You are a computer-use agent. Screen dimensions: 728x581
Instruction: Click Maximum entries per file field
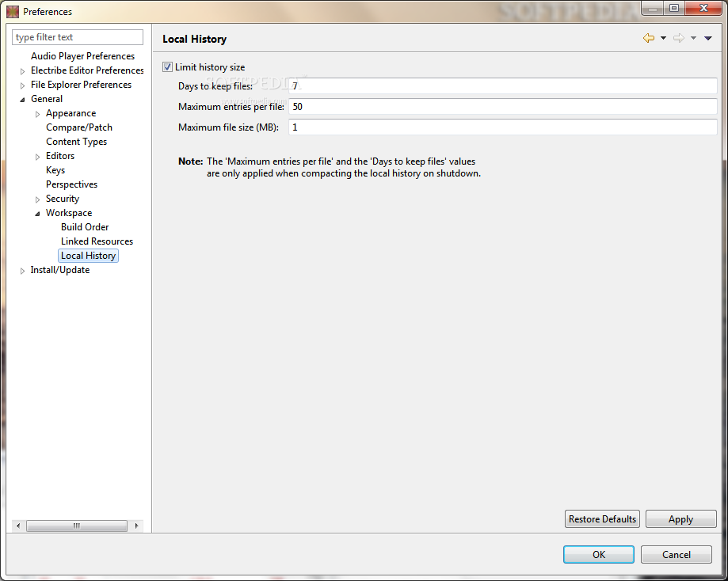coord(503,107)
